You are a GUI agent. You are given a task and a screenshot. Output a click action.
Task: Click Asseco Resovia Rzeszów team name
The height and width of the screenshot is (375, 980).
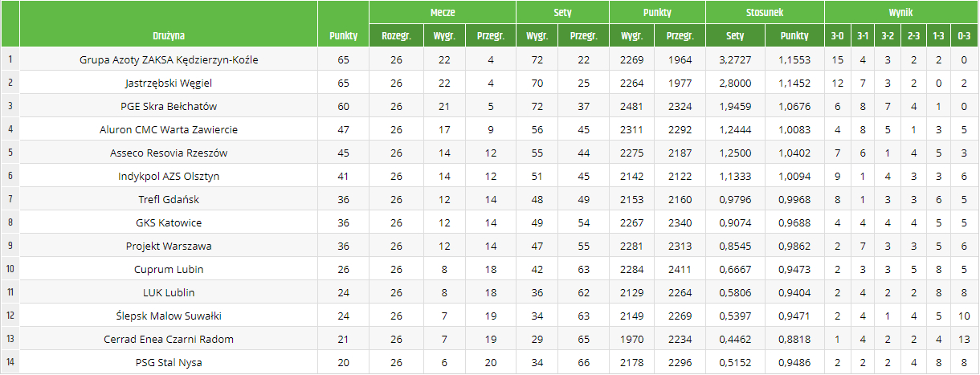169,153
